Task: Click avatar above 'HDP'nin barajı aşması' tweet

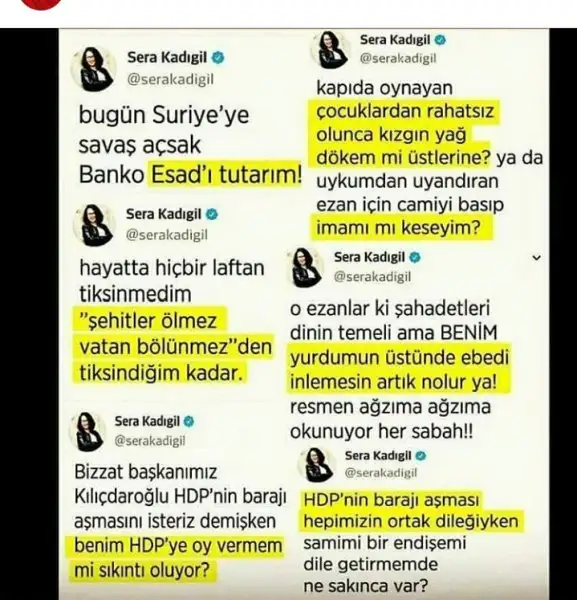Action: point(317,465)
